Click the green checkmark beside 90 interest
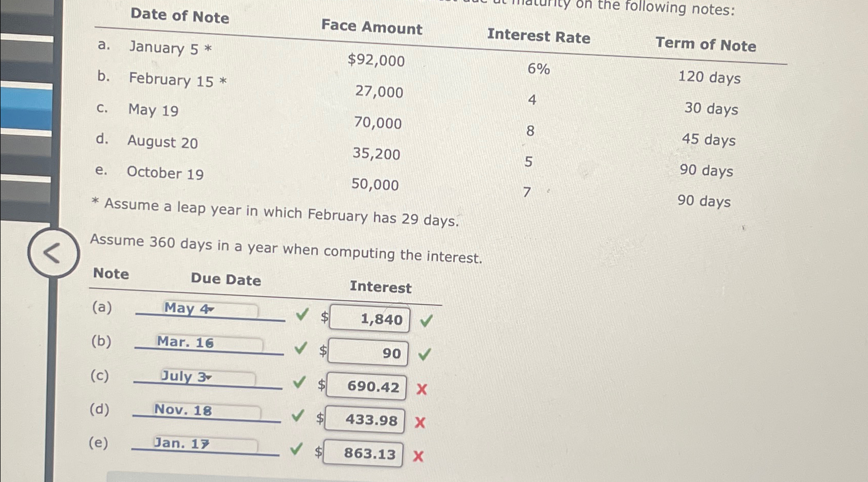The image size is (868, 482). point(424,354)
